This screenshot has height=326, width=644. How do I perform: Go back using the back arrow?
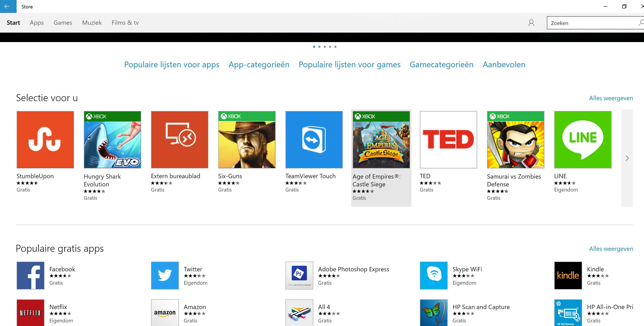coord(6,7)
